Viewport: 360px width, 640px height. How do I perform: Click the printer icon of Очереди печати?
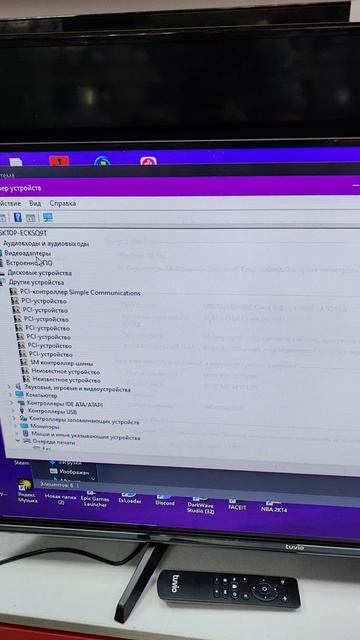[26, 441]
